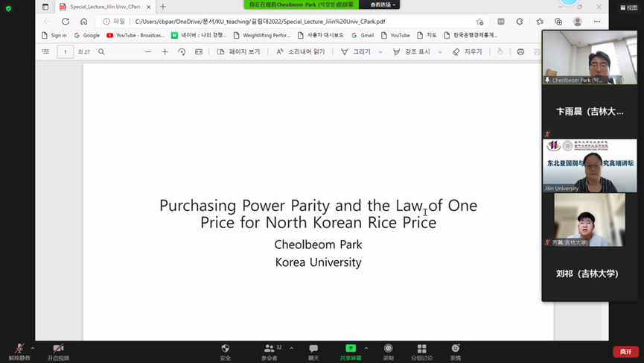
Task: Open the participants (参会者) panel
Action: (x=269, y=349)
